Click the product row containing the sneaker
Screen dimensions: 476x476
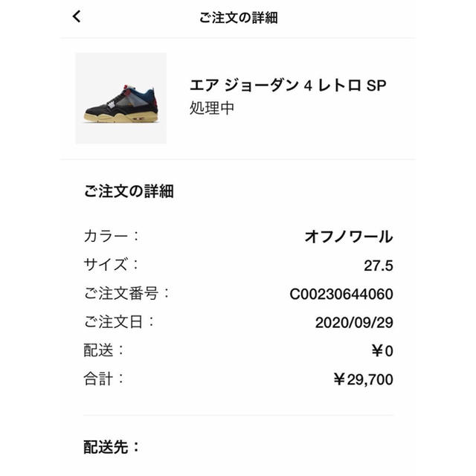[x=238, y=98]
